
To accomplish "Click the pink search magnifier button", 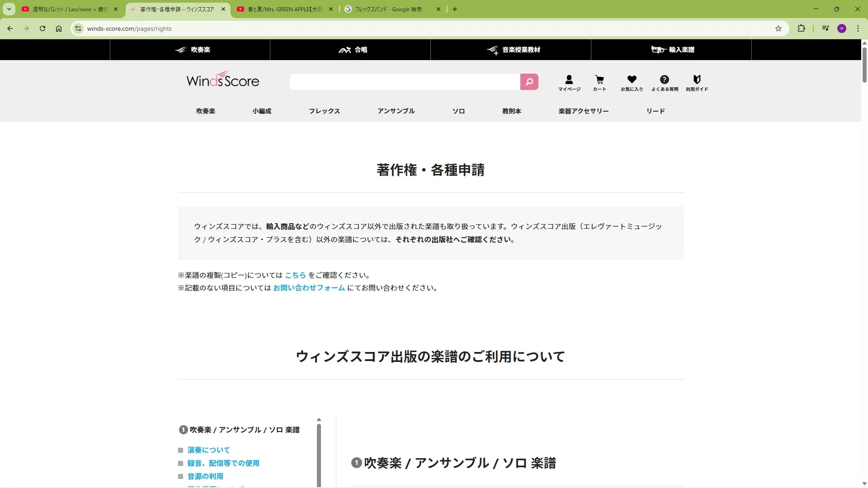I will (x=529, y=82).
